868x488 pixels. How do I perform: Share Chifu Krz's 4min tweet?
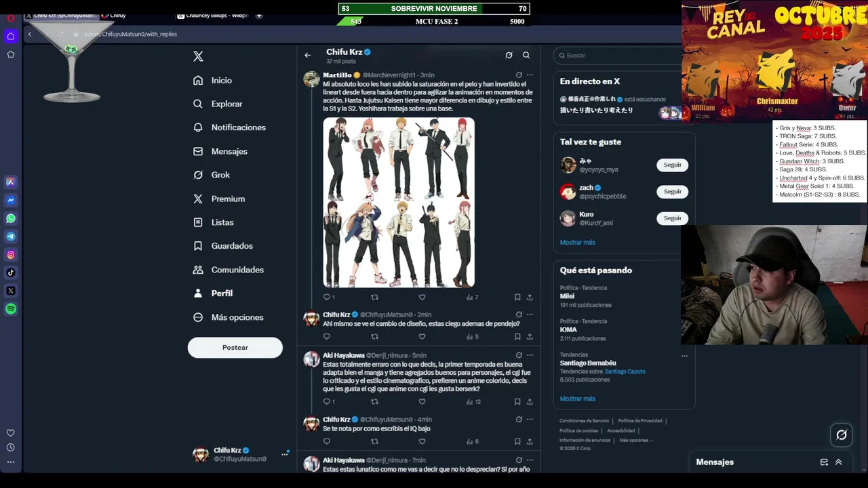(x=530, y=441)
